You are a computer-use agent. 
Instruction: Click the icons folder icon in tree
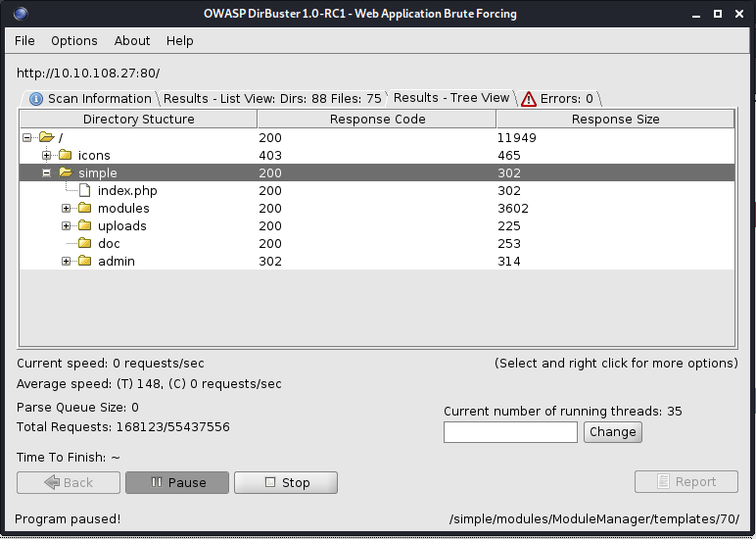pos(66,156)
